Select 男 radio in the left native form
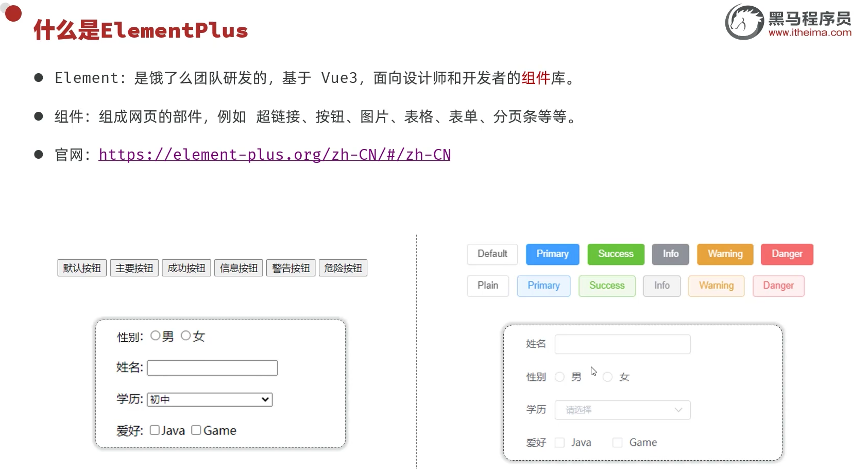The image size is (868, 469). pos(155,336)
